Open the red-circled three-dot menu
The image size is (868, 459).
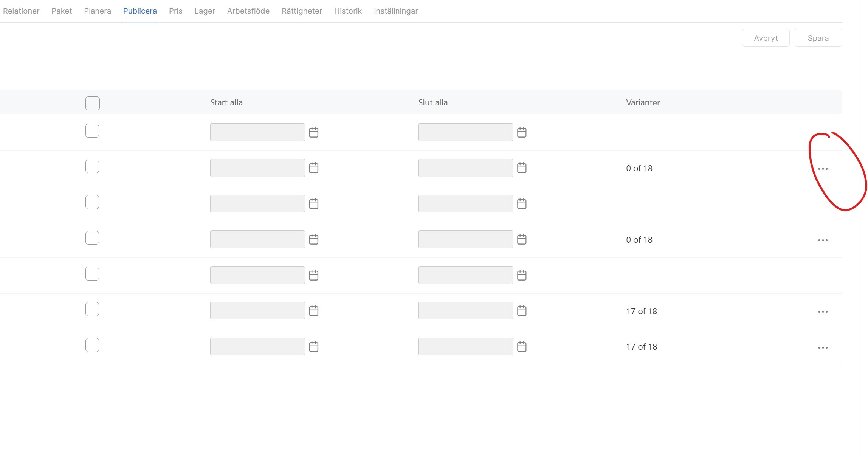(823, 169)
